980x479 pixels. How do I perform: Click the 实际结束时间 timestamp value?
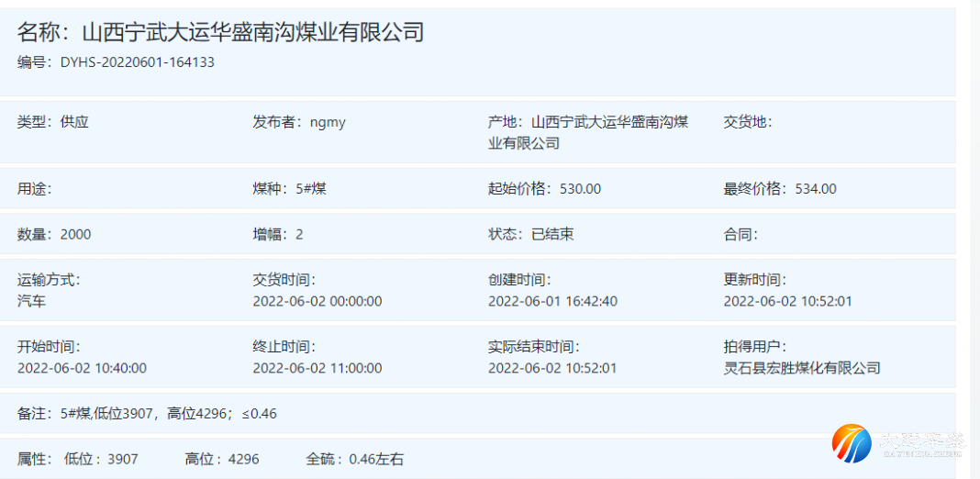pos(552,368)
